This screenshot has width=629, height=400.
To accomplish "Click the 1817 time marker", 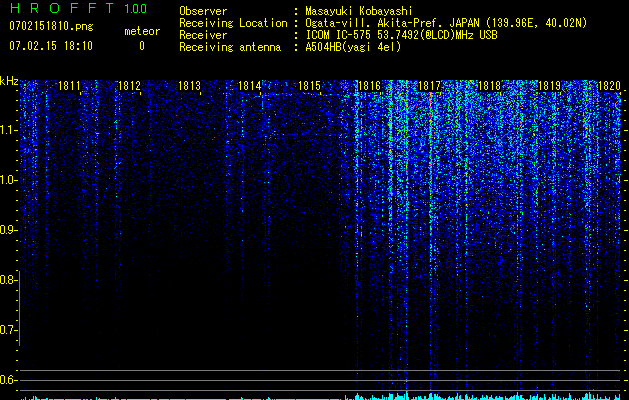I will [429, 86].
